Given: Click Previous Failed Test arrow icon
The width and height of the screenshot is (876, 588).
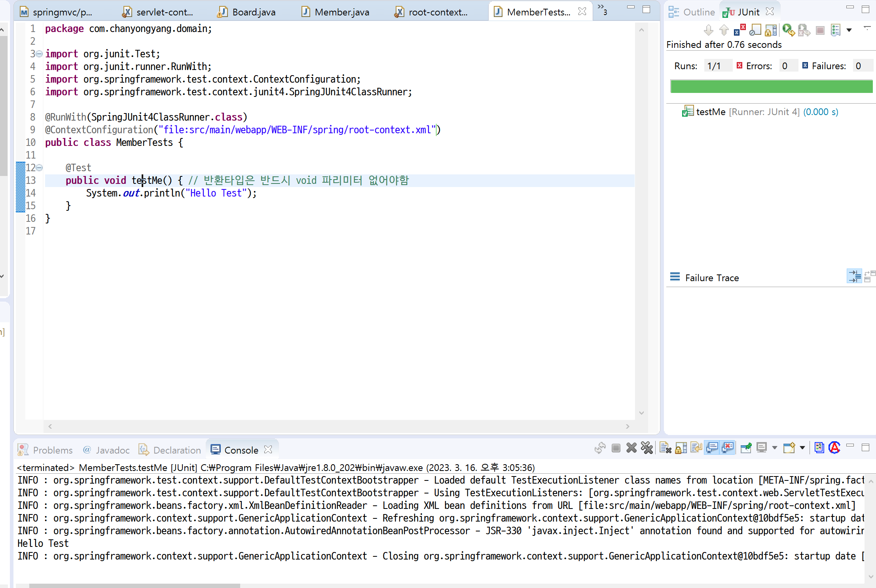Looking at the screenshot, I should point(724,30).
